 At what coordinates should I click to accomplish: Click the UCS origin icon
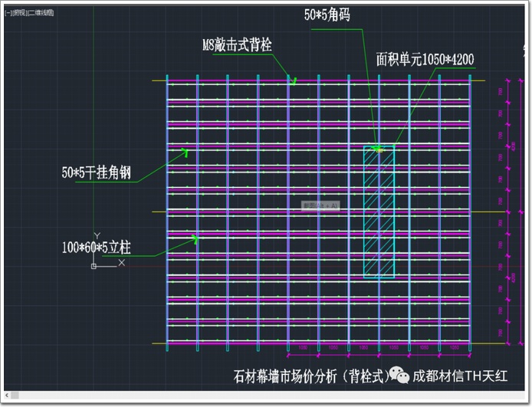[x=94, y=265]
